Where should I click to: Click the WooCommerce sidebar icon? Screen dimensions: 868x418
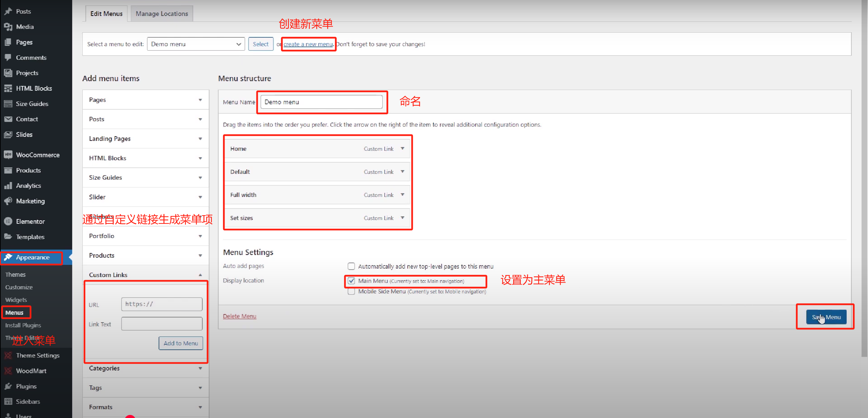tap(8, 155)
